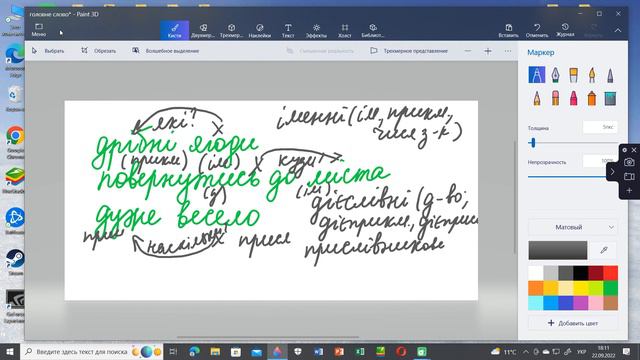Click the eyedropper color picker
This screenshot has width=640, height=360.
(x=604, y=250)
